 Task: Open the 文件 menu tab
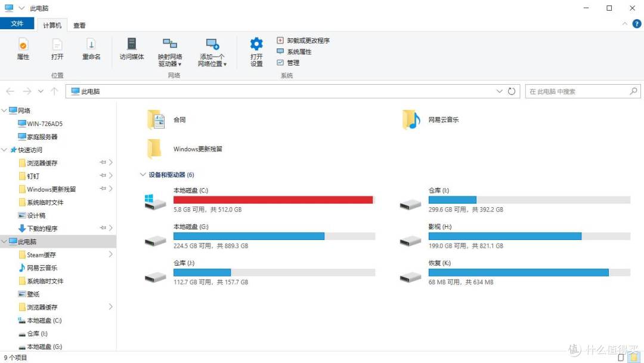pyautogui.click(x=17, y=23)
